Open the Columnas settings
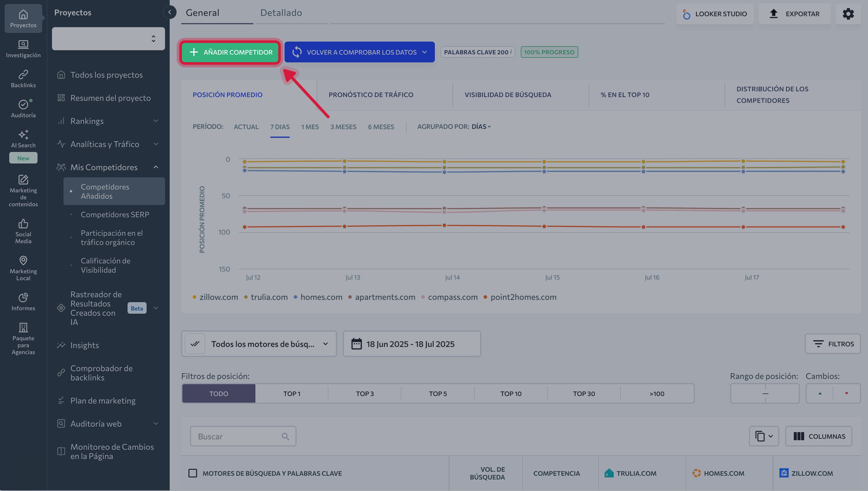The image size is (868, 491). tap(819, 437)
